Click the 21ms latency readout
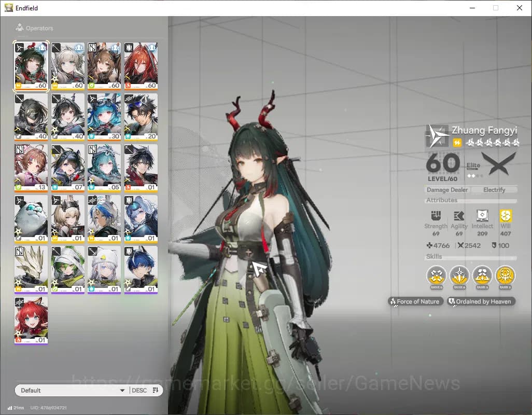The width and height of the screenshot is (532, 415). pos(19,408)
